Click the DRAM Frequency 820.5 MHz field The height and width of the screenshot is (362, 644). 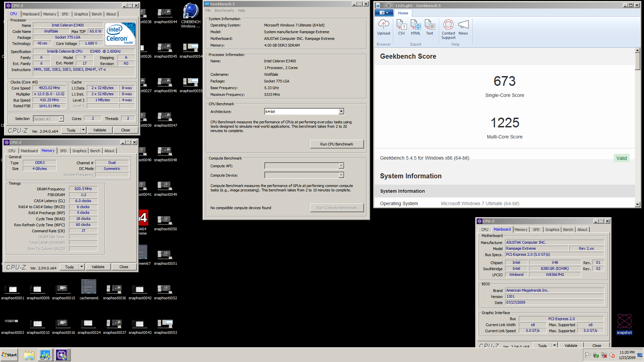[x=83, y=189]
